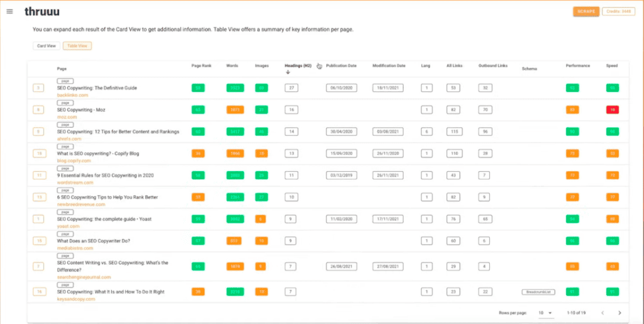Open the blog.copify.com link
Screen dimensions: 644x324
pyautogui.click(x=74, y=160)
